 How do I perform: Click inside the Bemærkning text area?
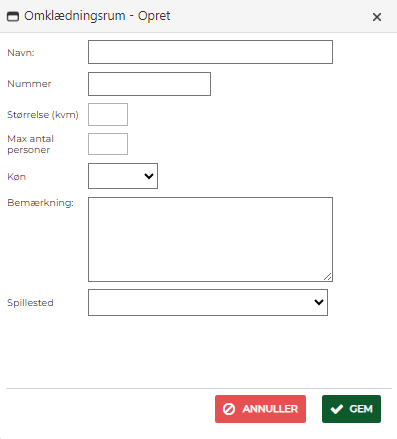[x=210, y=239]
